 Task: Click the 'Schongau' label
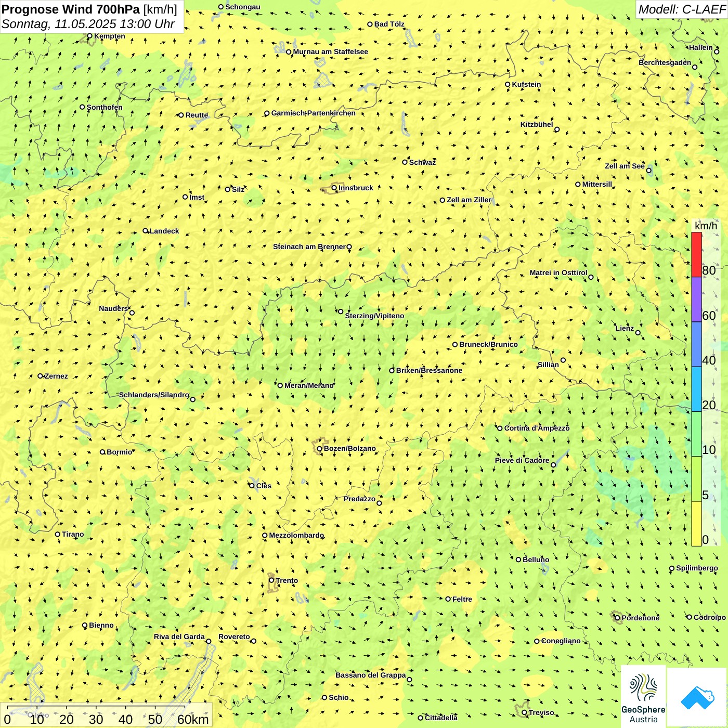tap(243, 7)
